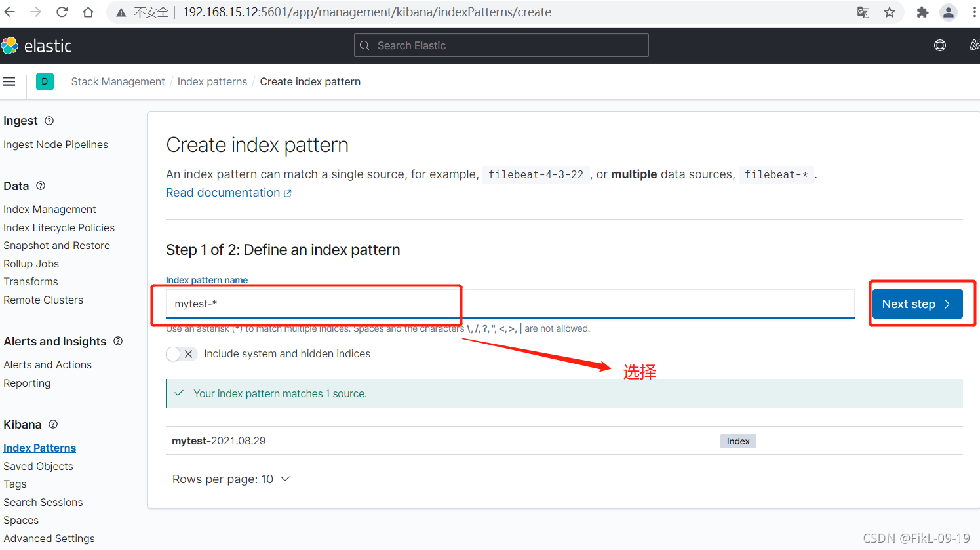This screenshot has width=980, height=550.
Task: Click the browser address bar URL
Action: (366, 12)
